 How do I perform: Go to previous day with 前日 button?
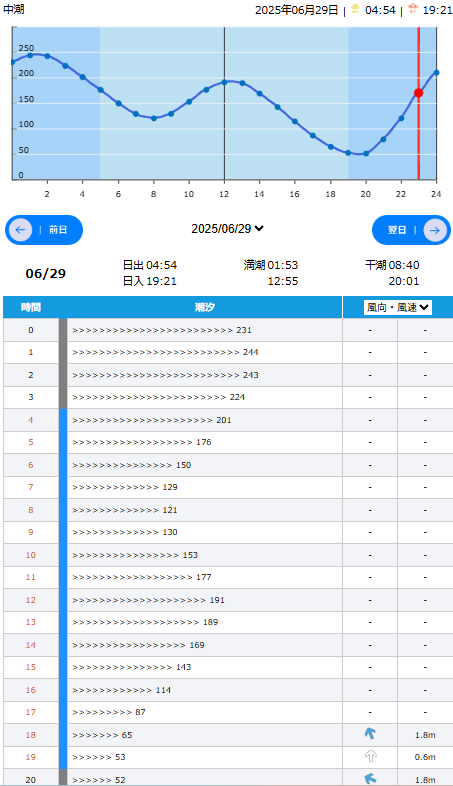(44, 230)
